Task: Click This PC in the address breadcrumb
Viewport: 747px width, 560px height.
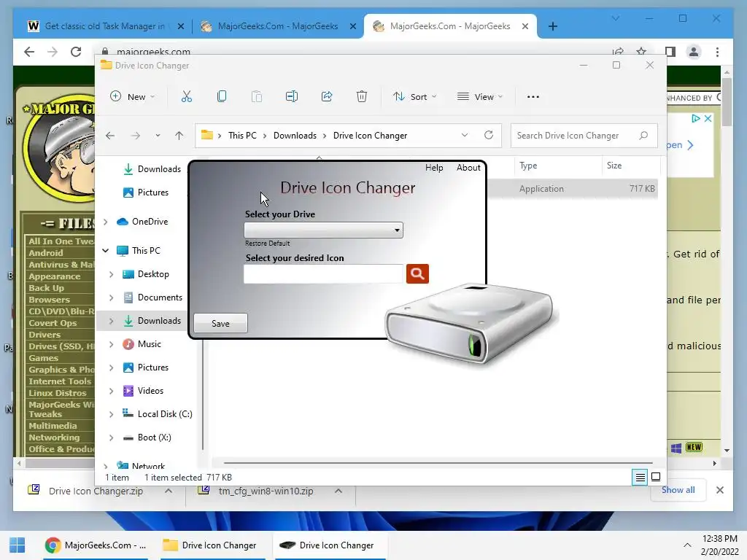Action: pos(242,136)
